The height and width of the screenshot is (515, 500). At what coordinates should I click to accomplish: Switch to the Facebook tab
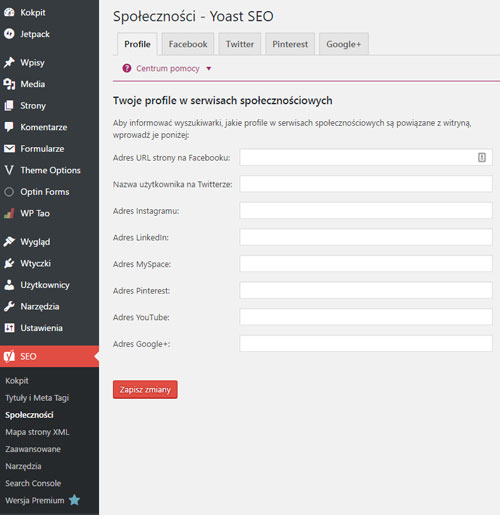coord(188,44)
